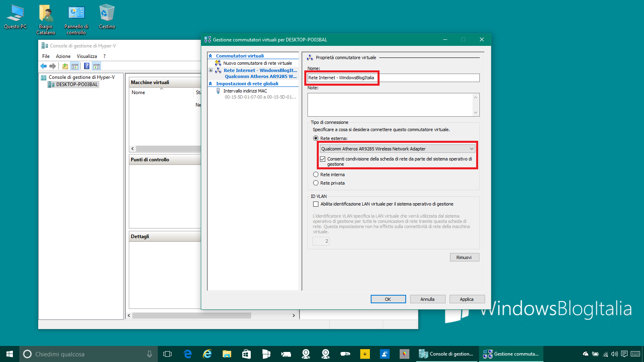Select the Rete Internet - WindowsBlogIt... switch entry
Viewport: 644px width, 362px height.
point(260,70)
